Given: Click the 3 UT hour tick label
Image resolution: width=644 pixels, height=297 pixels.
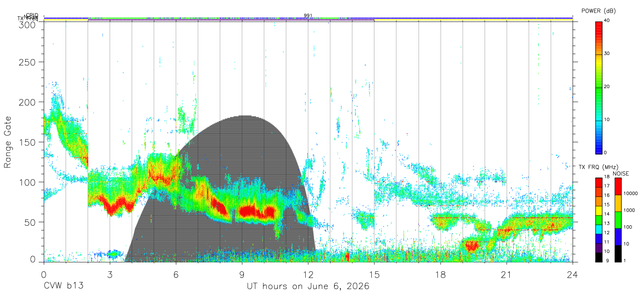Looking at the screenshot, I should coord(110,274).
